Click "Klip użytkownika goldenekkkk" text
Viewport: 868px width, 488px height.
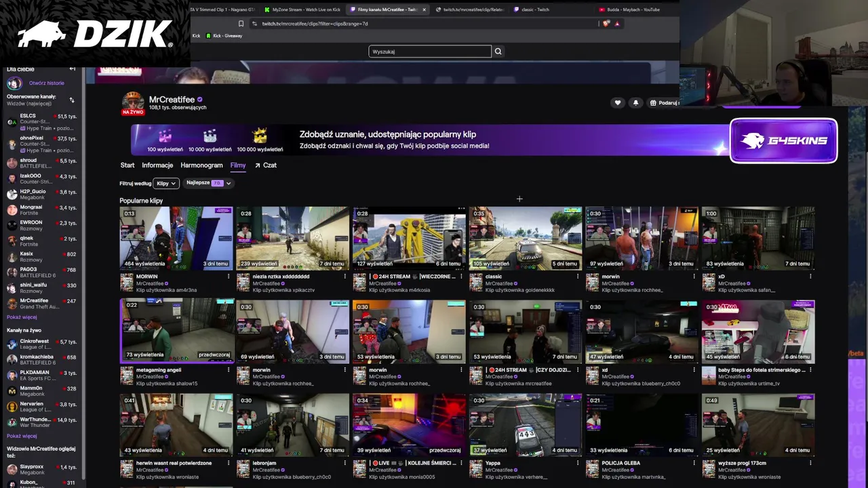point(520,290)
